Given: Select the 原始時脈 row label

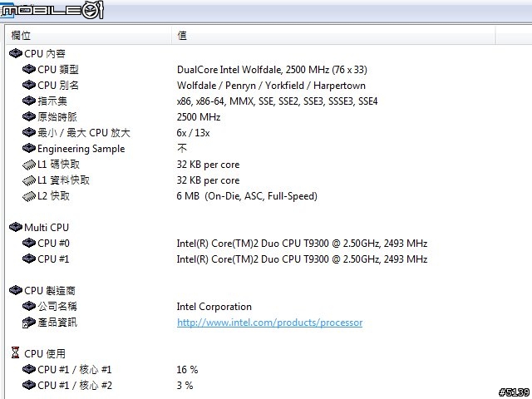Looking at the screenshot, I should 57,117.
